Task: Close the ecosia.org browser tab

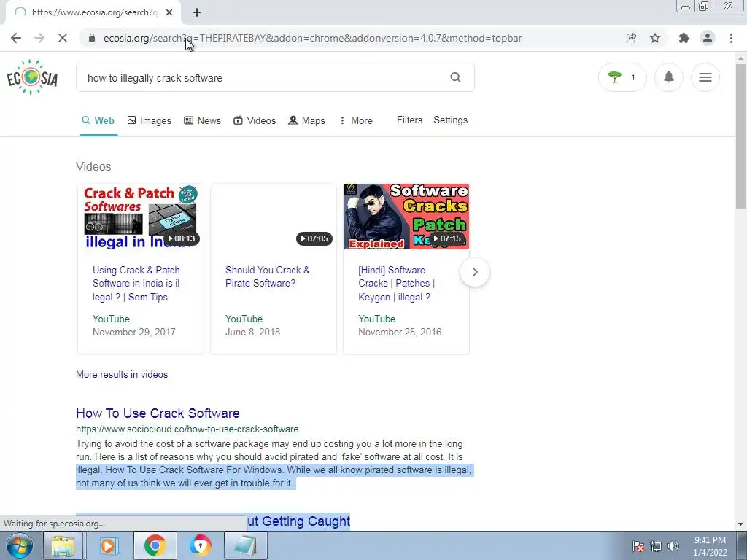Action: (x=169, y=13)
